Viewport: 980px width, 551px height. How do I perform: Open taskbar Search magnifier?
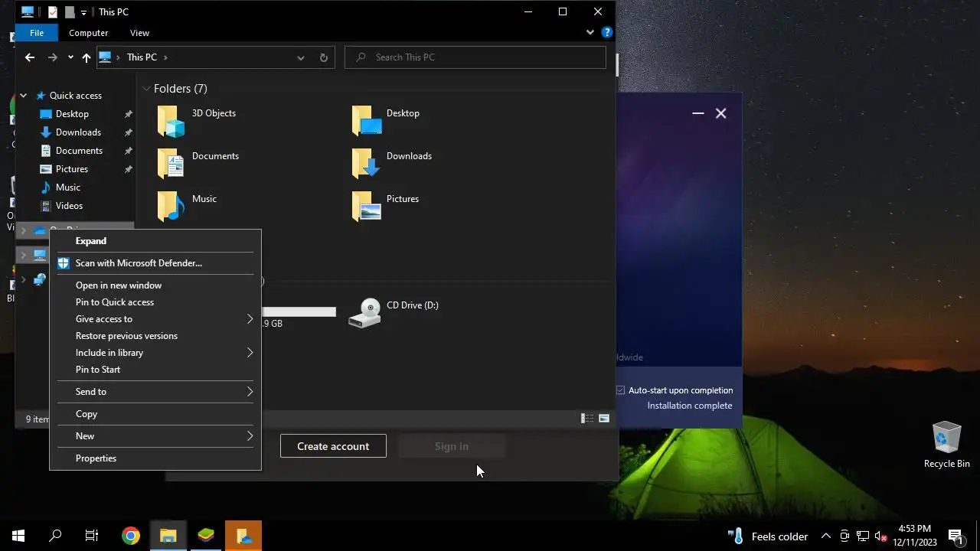pos(55,536)
